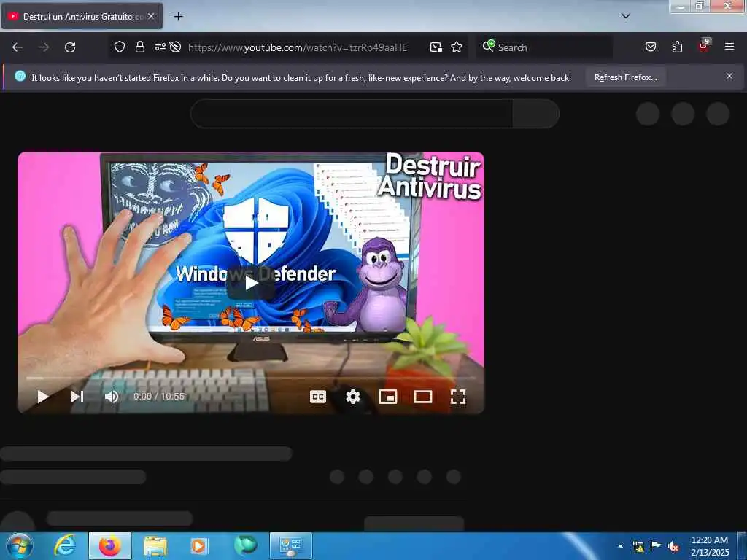Open network status tray icon
747x560 pixels.
point(638,547)
